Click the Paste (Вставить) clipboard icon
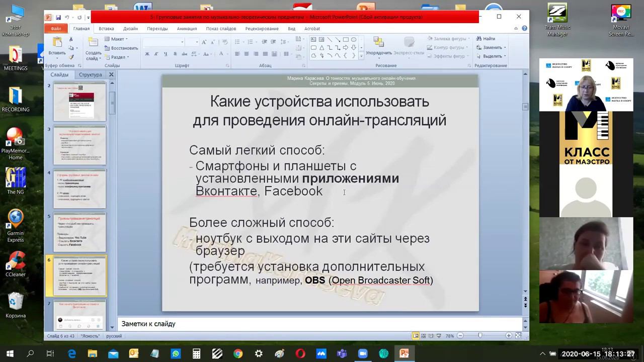The width and height of the screenshot is (644, 362). pos(57,43)
